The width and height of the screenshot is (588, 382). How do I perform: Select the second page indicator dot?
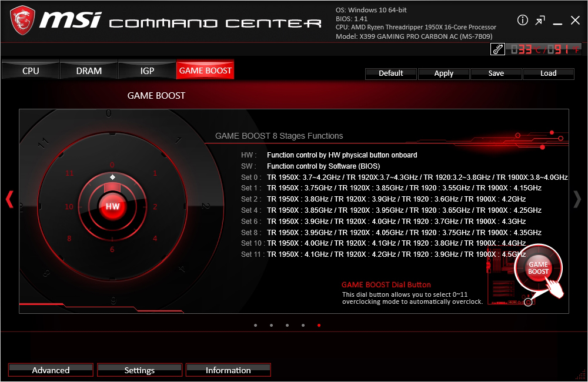coord(271,326)
